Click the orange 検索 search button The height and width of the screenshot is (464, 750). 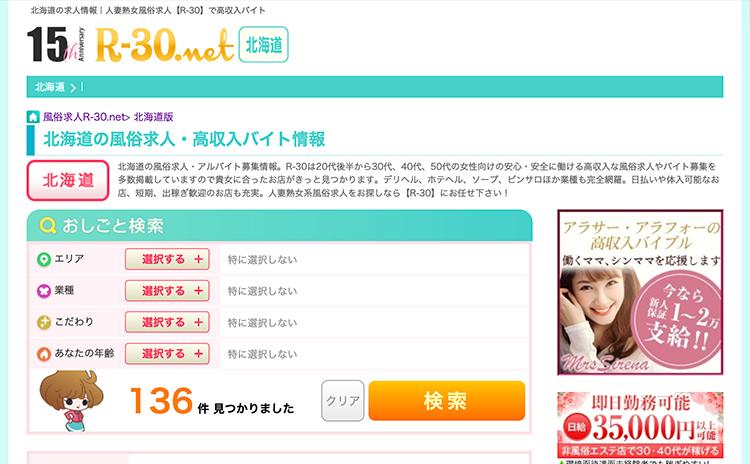[447, 401]
